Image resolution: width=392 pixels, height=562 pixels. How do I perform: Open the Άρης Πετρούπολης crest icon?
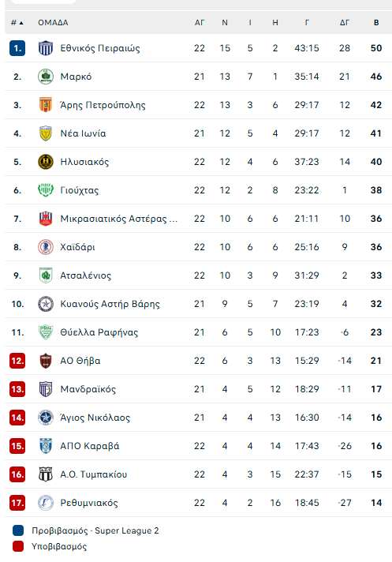(46, 105)
